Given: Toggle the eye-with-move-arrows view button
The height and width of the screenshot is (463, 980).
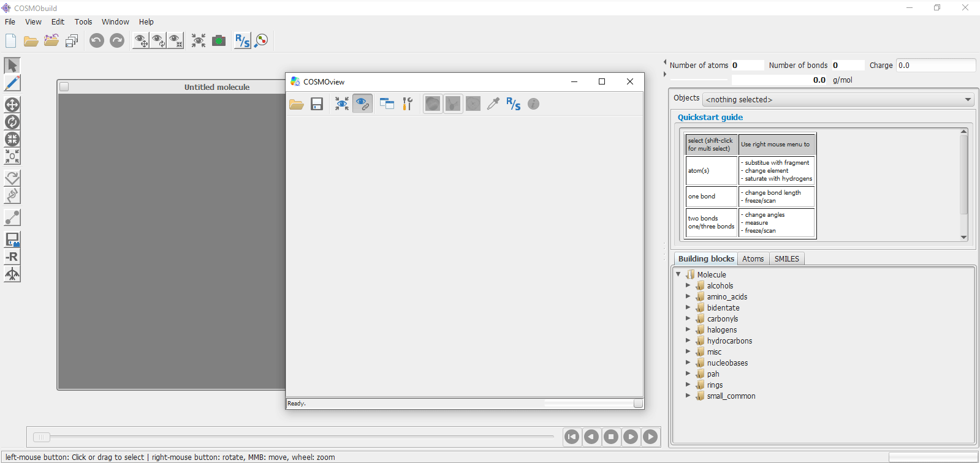Looking at the screenshot, I should pos(141,40).
